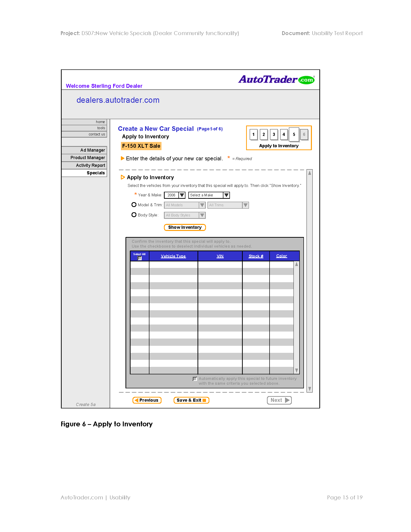The width and height of the screenshot is (411, 532).
Task: Click the F-150 XLT Sale label
Action: 141,146
